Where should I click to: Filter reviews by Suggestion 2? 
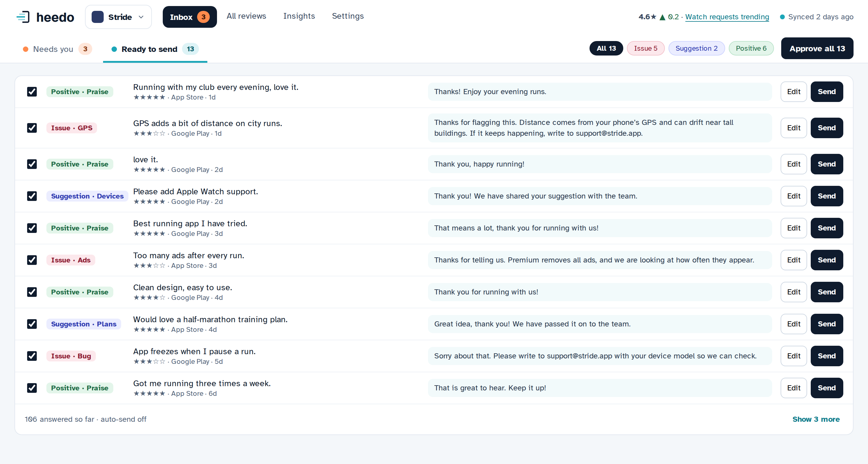click(697, 48)
